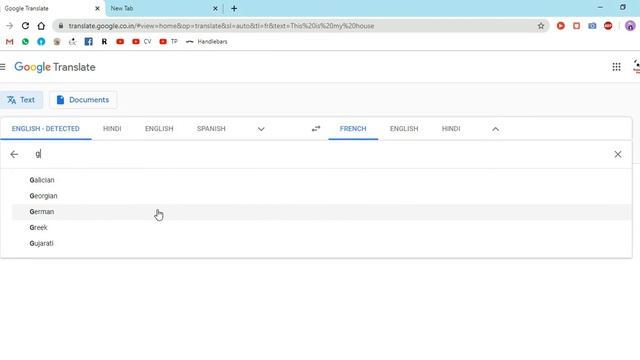Click the language search input field
The width and height of the screenshot is (640, 360).
pos(318,154)
